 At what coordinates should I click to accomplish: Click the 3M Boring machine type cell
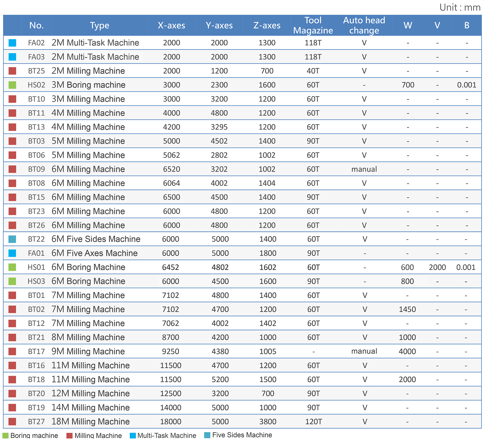[88, 85]
